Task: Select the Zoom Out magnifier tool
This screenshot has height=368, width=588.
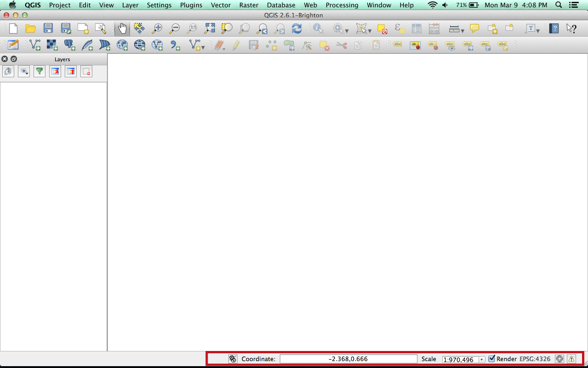Action: tap(175, 29)
